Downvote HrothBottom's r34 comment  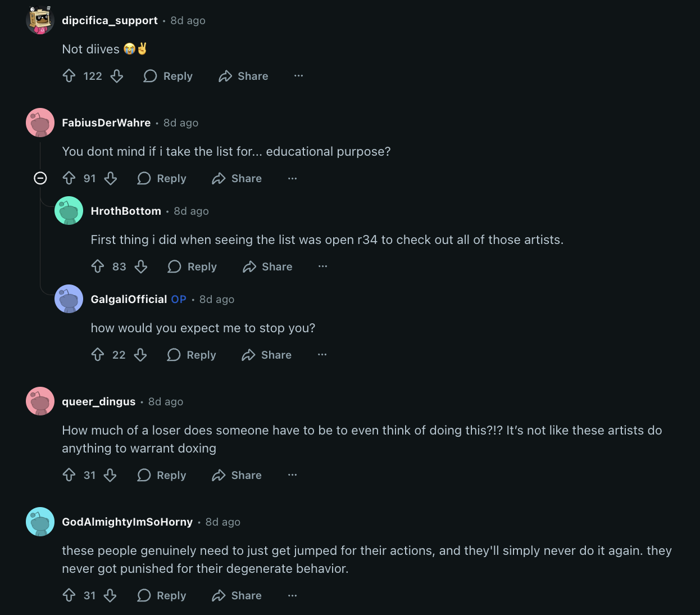click(x=141, y=266)
